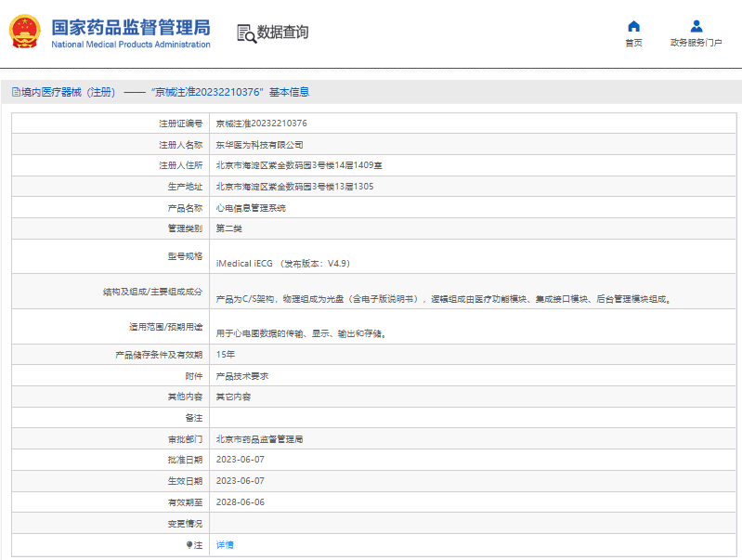
Task: Select effective date in 生效日期 row
Action: pos(241,481)
